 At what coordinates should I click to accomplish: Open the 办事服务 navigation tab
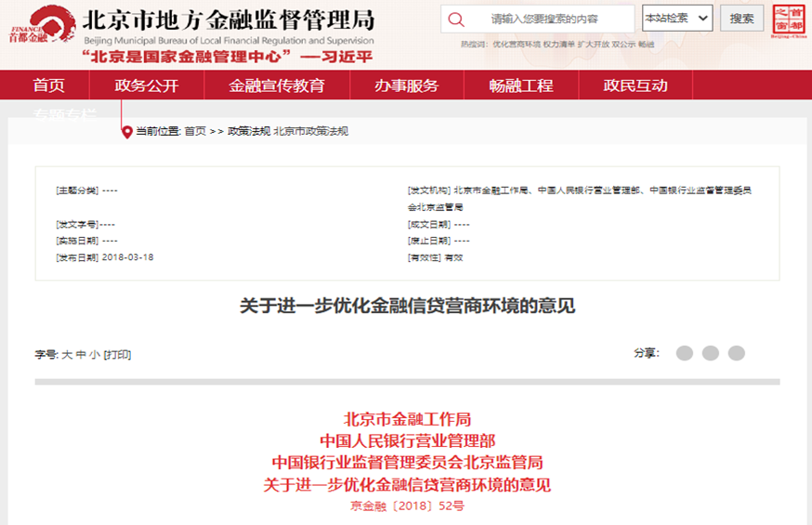coord(407,85)
